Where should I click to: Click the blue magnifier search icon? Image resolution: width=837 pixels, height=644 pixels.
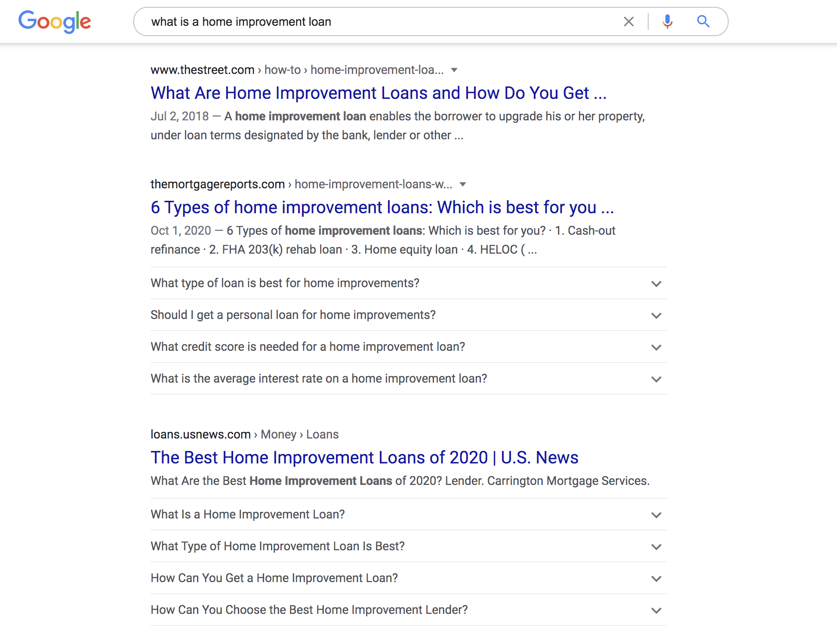point(703,21)
